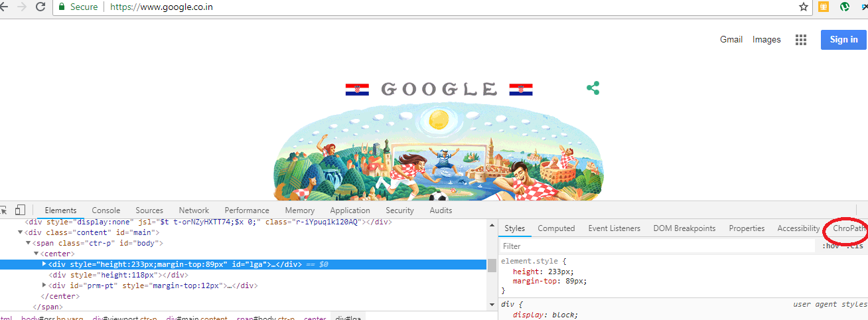Click the blue Sign in button
This screenshot has width=868, height=320.
point(843,40)
